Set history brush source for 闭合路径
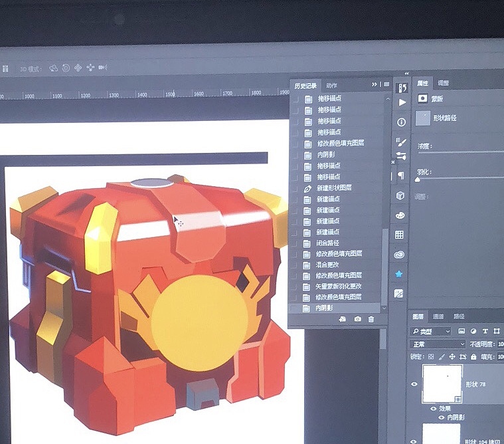The height and width of the screenshot is (444, 504). (x=294, y=243)
